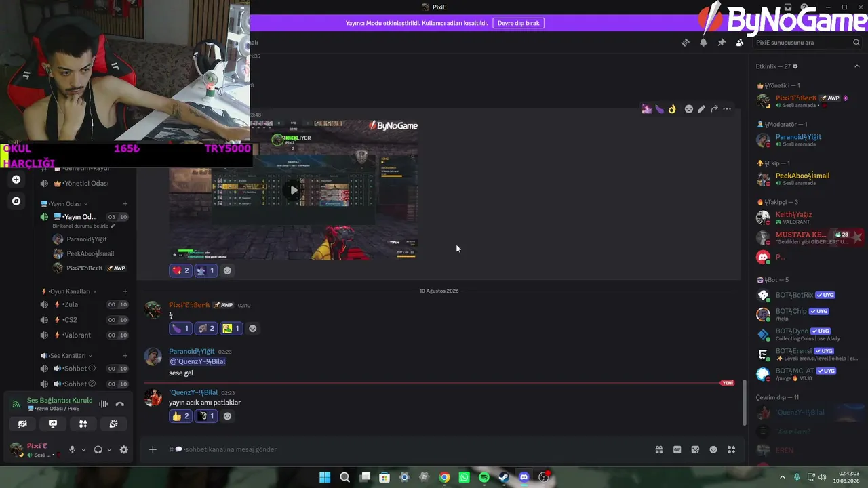Image resolution: width=868 pixels, height=488 pixels.
Task: Open notification settings bell icon
Action: coord(703,42)
